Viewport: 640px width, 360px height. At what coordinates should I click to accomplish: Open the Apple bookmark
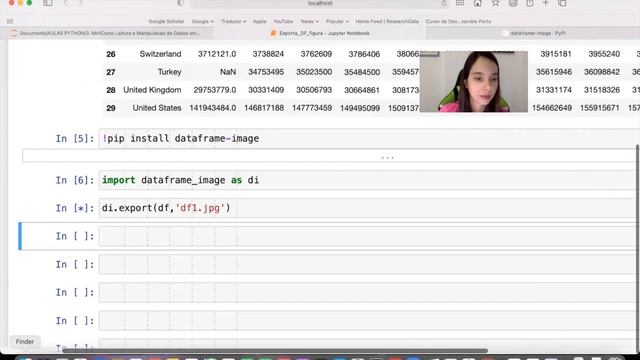[x=259, y=21]
